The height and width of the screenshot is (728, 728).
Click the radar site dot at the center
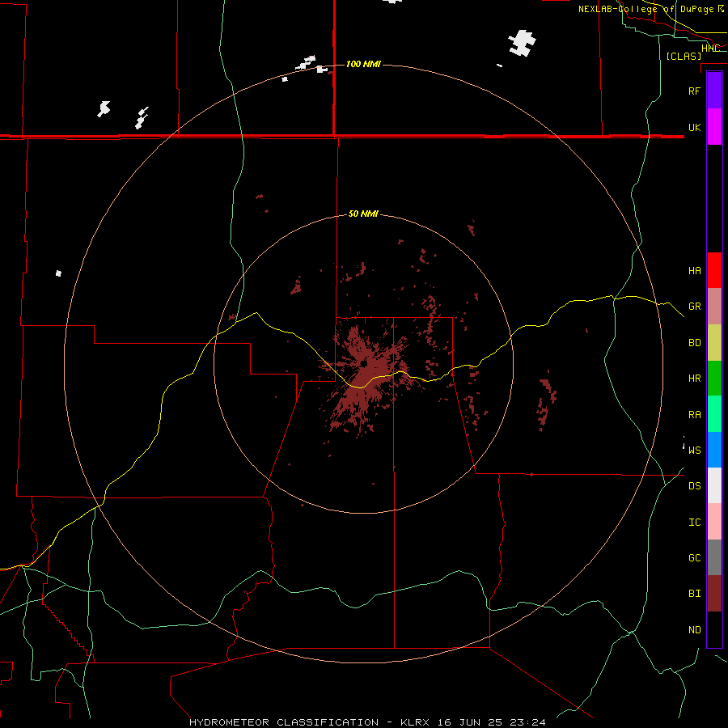[363, 363]
